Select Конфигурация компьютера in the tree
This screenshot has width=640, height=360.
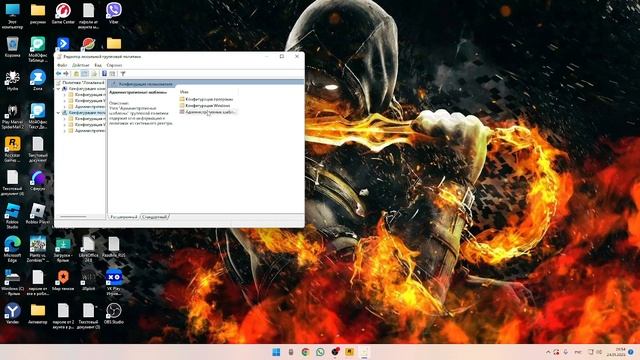(83, 89)
